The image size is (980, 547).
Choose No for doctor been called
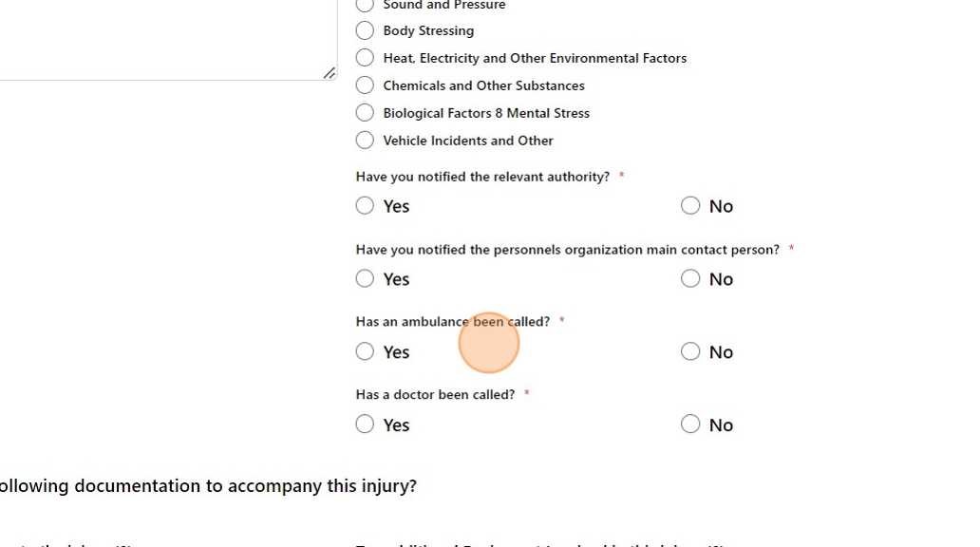click(x=690, y=424)
